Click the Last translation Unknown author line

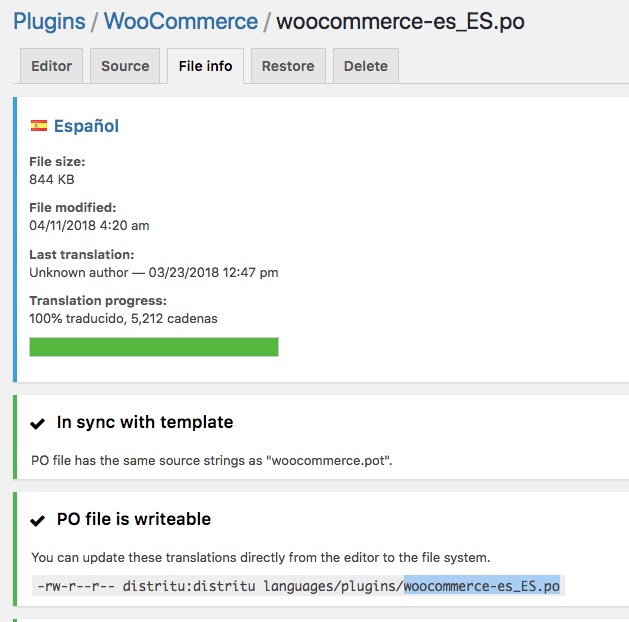click(154, 273)
